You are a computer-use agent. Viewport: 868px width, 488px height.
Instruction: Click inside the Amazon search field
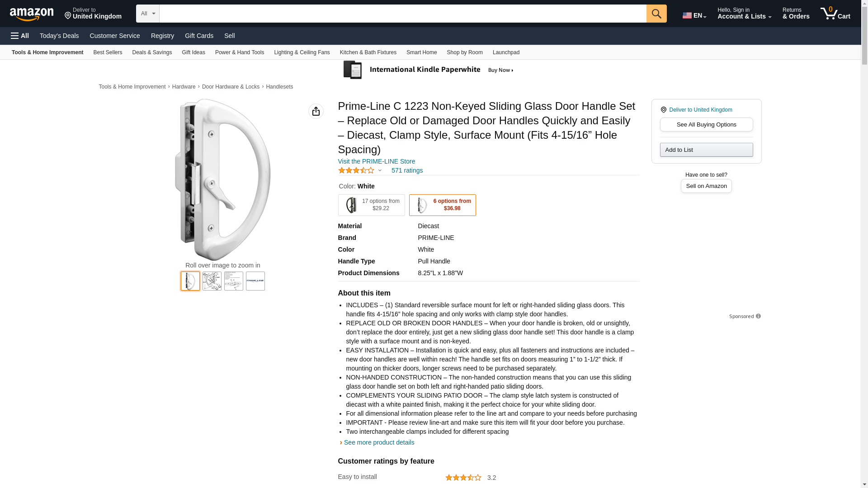coord(403,14)
